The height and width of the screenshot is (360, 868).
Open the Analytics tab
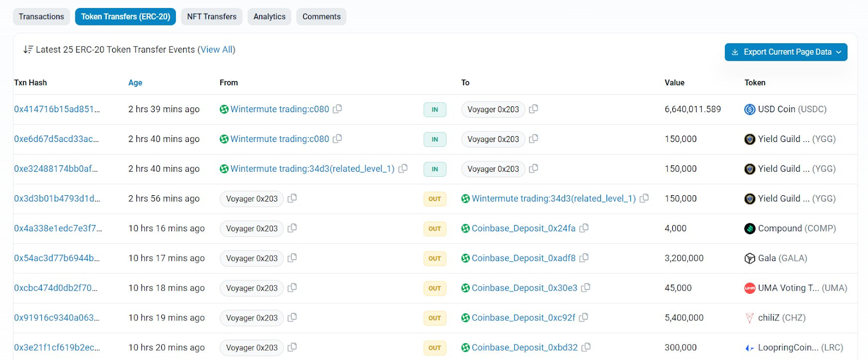[x=269, y=17]
